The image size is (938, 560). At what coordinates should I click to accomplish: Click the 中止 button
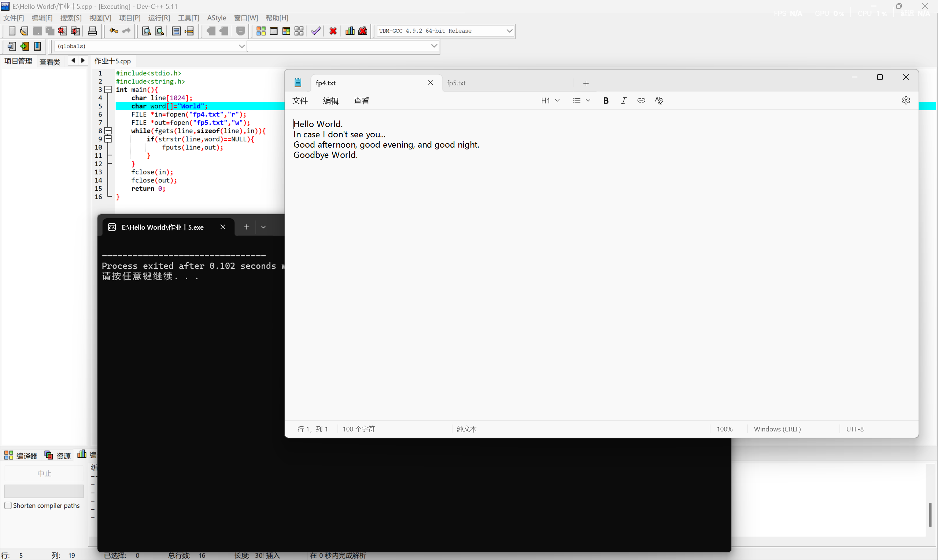coord(44,473)
